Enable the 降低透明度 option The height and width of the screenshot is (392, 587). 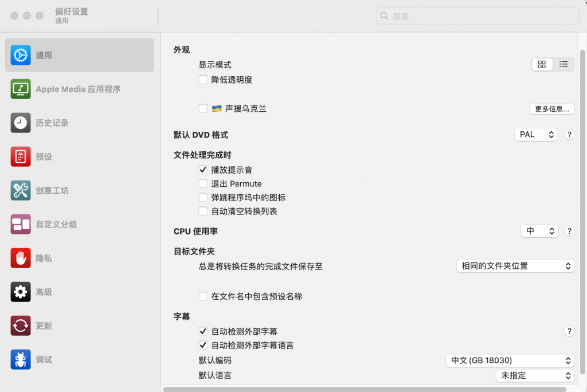point(203,80)
